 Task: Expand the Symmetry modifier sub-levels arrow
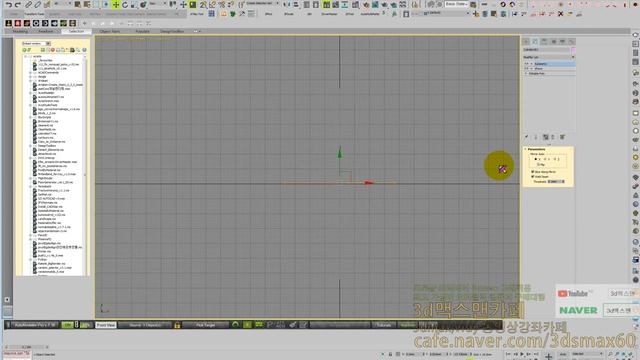(x=531, y=64)
